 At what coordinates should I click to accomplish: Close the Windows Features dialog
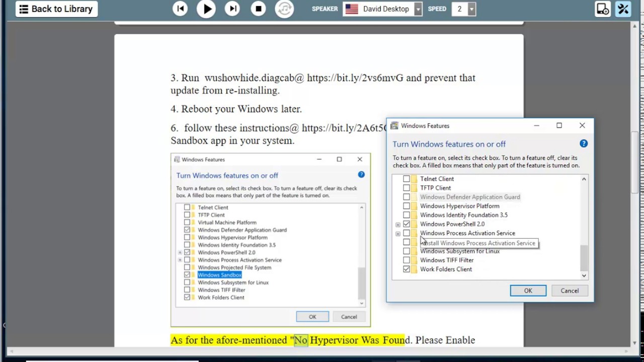tap(582, 126)
